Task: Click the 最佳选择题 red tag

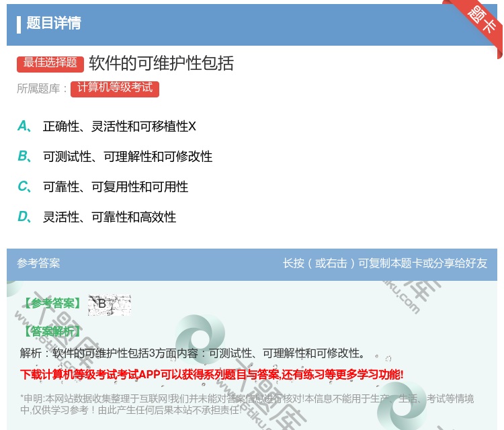Action: 50,63
